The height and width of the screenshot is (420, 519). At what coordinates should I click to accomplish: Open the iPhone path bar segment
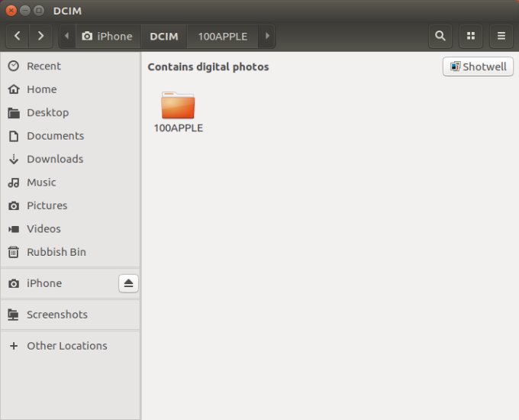tap(108, 36)
